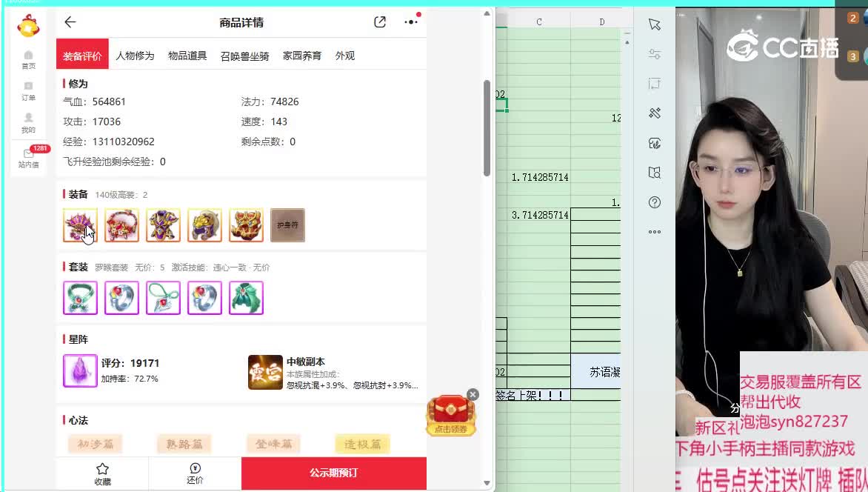
Task: Click the product page vertical scrollbar thumb
Action: pos(487,128)
